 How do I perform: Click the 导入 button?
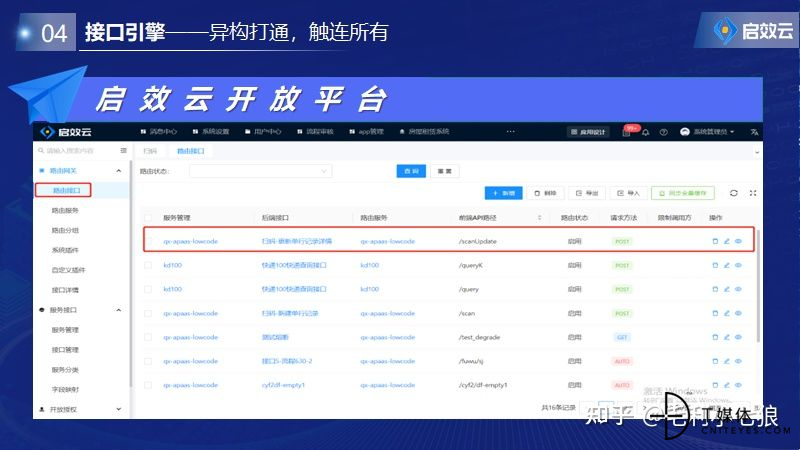pyautogui.click(x=629, y=193)
